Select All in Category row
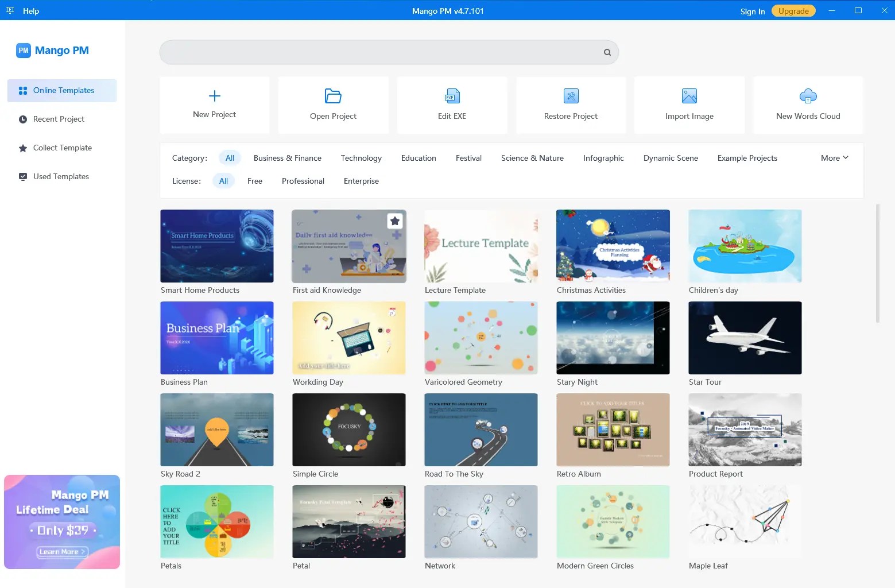 230,158
